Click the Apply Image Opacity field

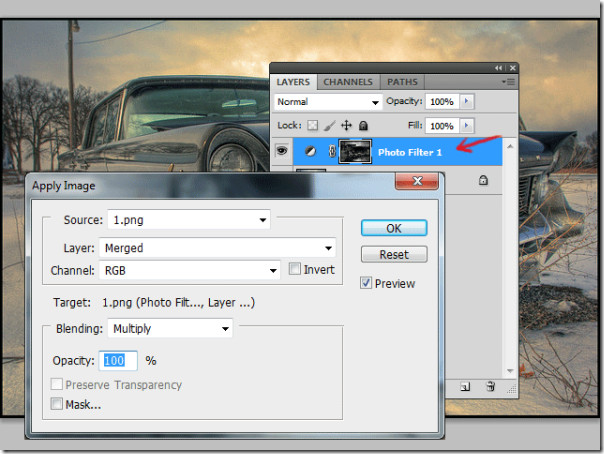click(118, 361)
